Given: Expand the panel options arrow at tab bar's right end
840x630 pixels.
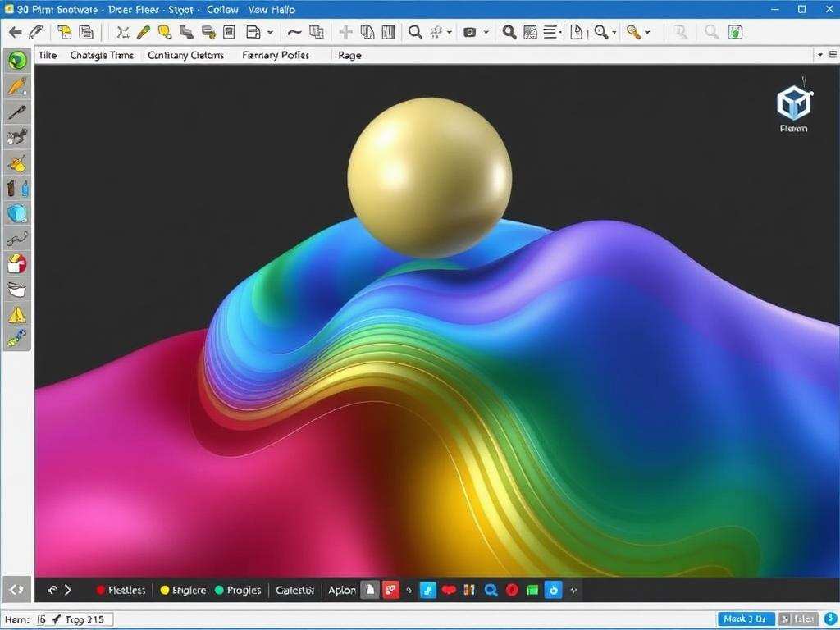Looking at the screenshot, I should tap(820, 55).
